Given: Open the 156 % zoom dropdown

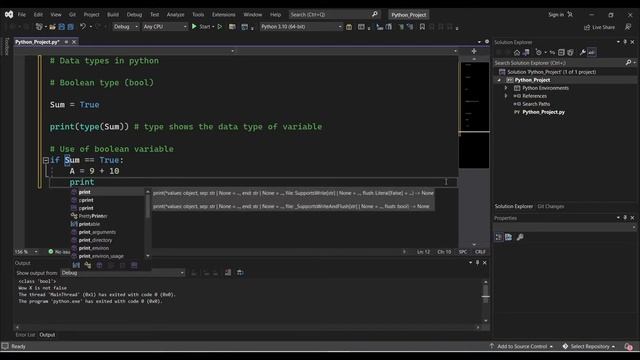Looking at the screenshot, I should tap(27, 252).
